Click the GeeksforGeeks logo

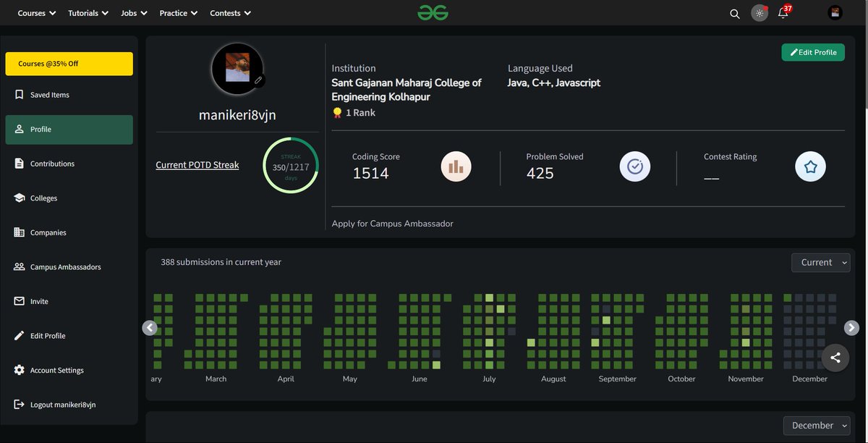tap(433, 12)
